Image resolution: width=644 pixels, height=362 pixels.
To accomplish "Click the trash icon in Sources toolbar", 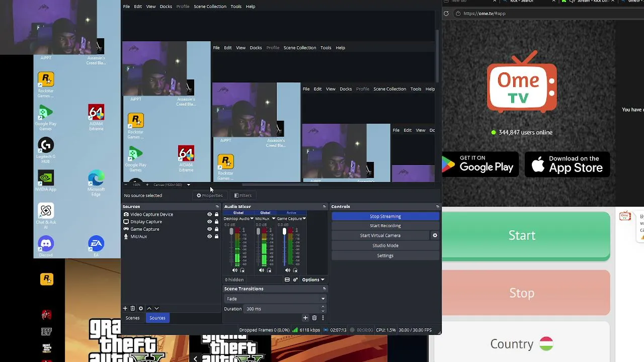I will pos(133,308).
